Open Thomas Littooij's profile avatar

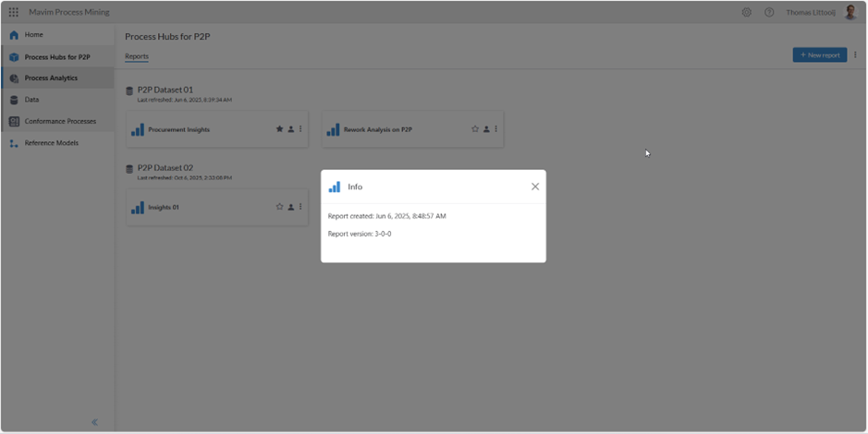pyautogui.click(x=850, y=12)
